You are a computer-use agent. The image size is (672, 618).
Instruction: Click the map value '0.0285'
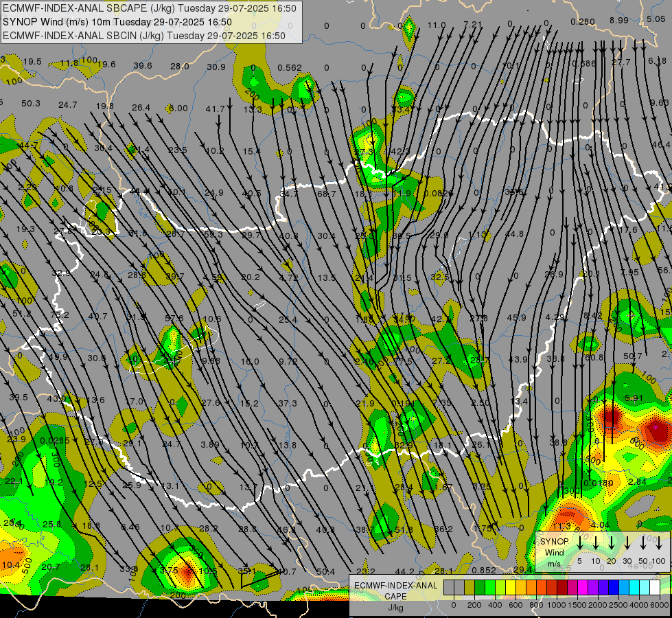pos(54,440)
